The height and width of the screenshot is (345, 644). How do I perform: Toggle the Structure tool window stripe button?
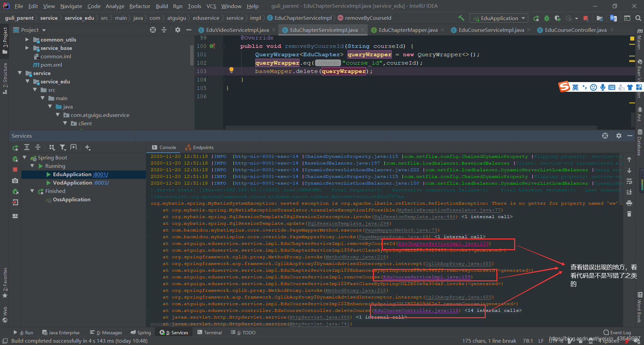[5, 78]
